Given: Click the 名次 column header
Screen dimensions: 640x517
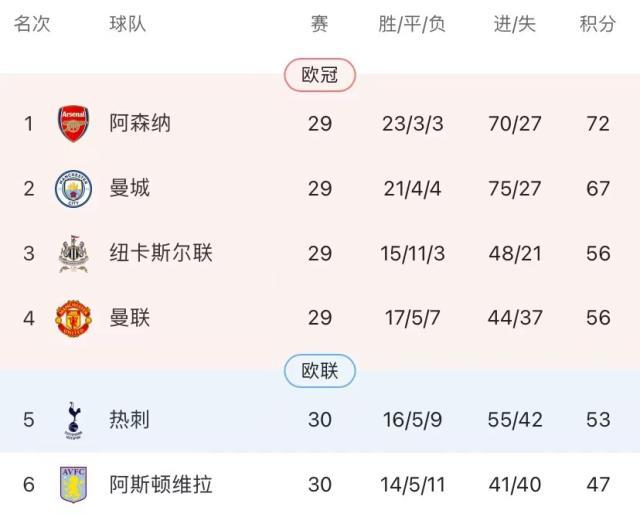Looking at the screenshot, I should 32,24.
